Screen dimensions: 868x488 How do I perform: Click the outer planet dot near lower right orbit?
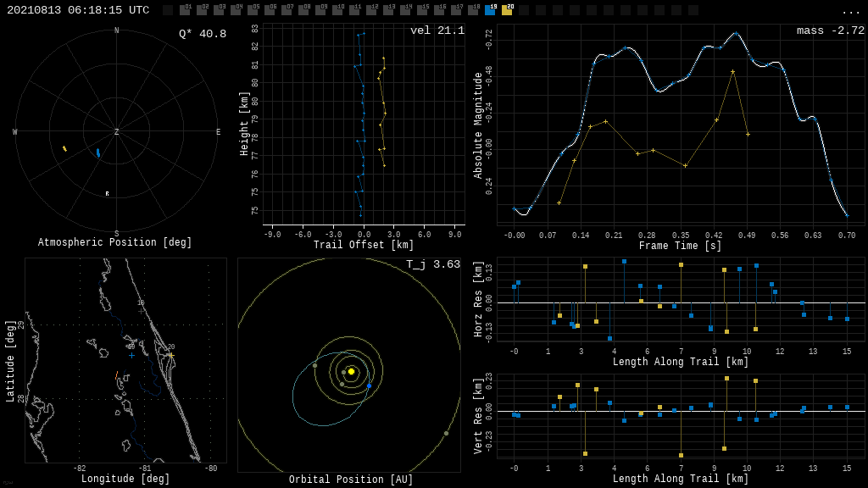(446, 433)
